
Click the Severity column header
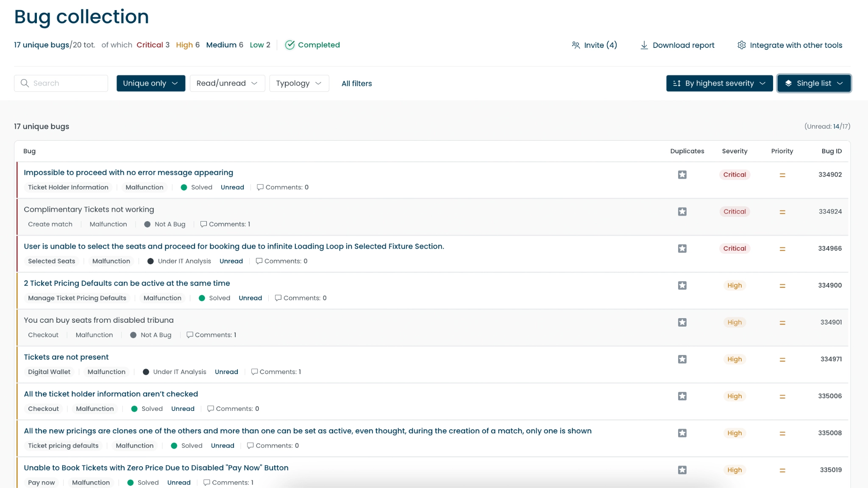click(x=734, y=151)
